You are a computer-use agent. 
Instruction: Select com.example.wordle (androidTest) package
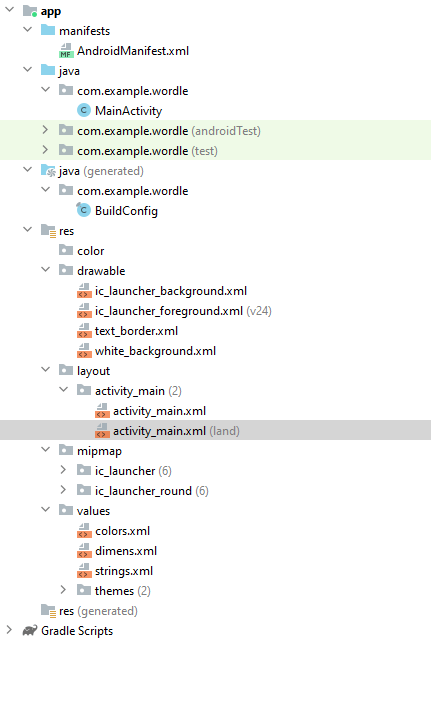point(169,131)
